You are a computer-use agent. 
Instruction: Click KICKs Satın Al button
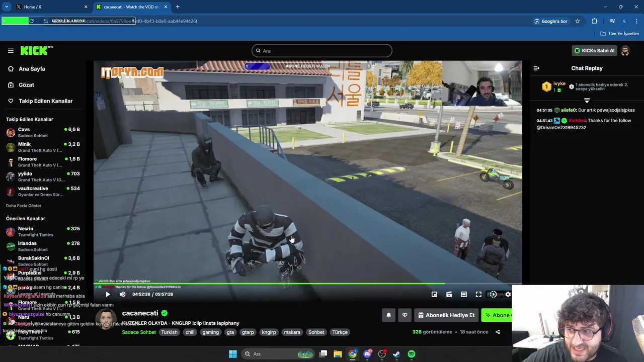[594, 50]
